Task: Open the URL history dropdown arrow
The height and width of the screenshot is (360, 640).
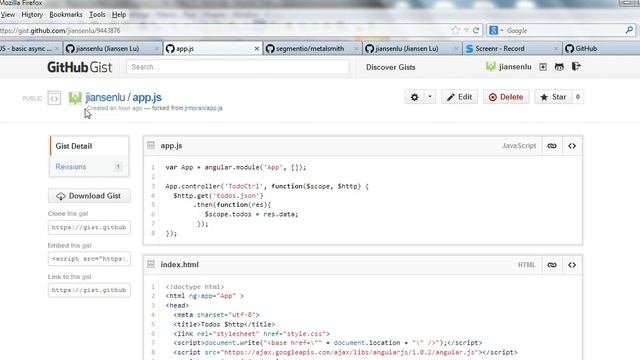Action: tap(466, 30)
